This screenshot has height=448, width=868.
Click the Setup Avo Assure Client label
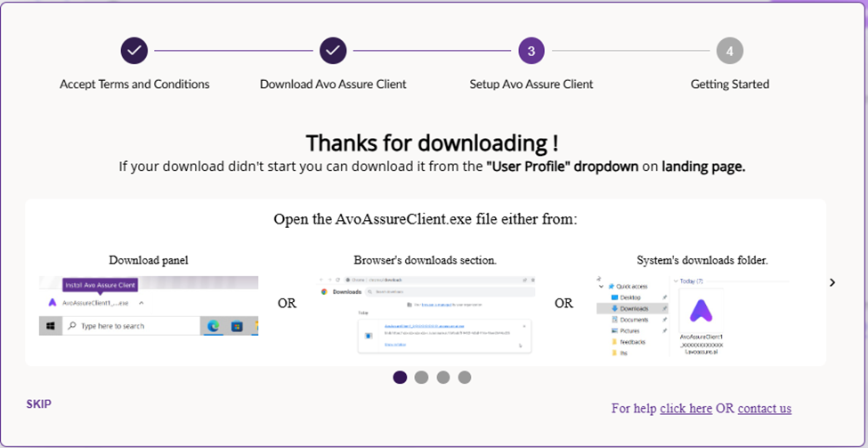(531, 85)
